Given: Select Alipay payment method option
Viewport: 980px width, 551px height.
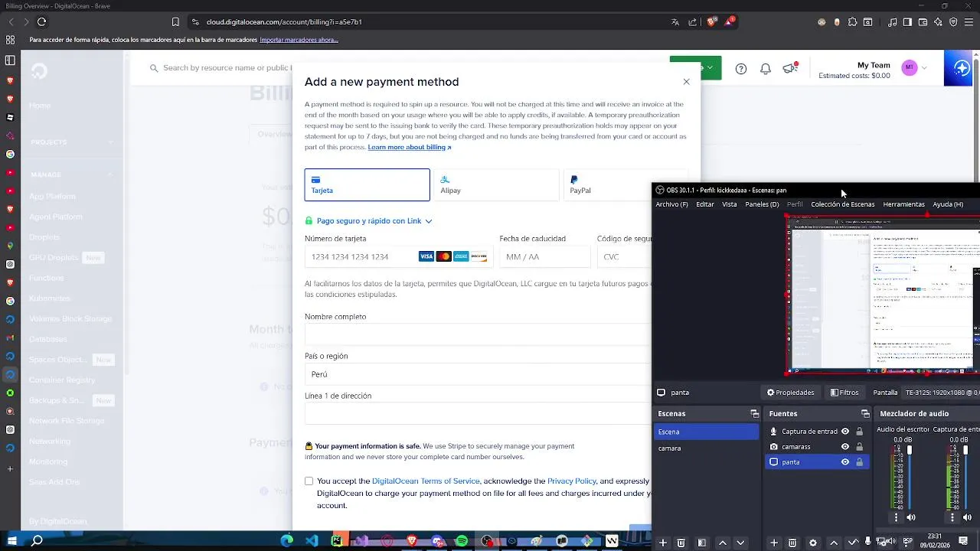Looking at the screenshot, I should [x=497, y=184].
